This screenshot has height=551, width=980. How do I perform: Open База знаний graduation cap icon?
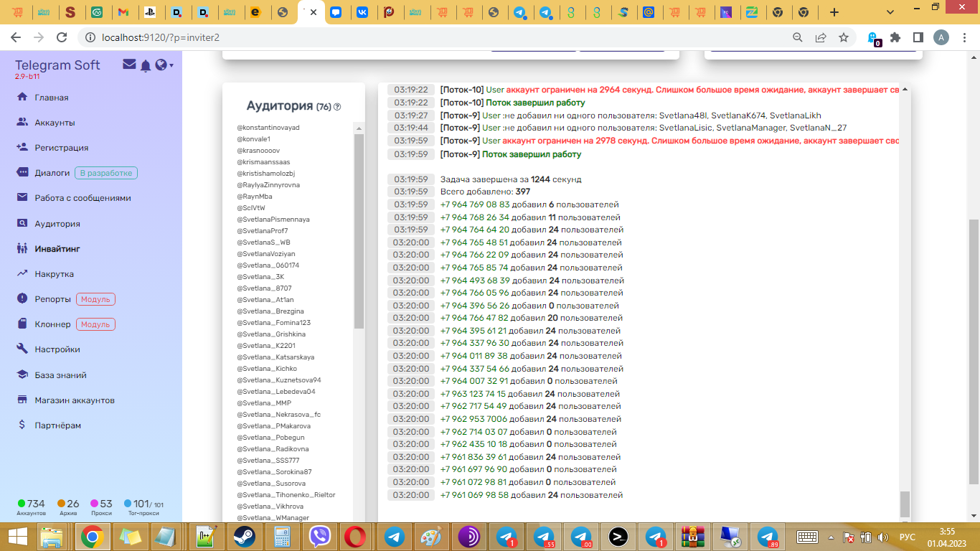(22, 375)
